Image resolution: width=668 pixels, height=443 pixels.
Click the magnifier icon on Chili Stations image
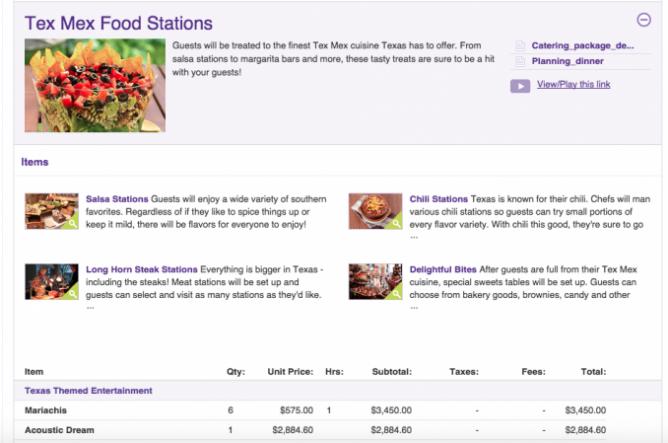tap(395, 223)
